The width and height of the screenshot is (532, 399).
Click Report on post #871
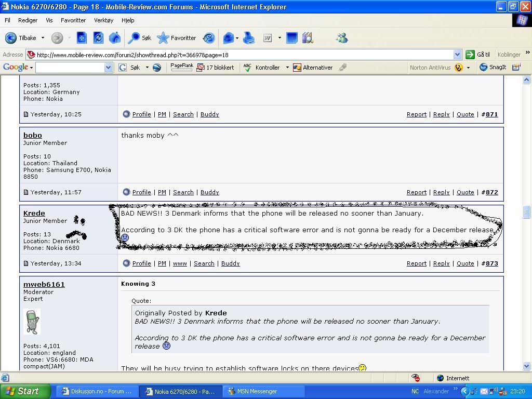point(417,114)
